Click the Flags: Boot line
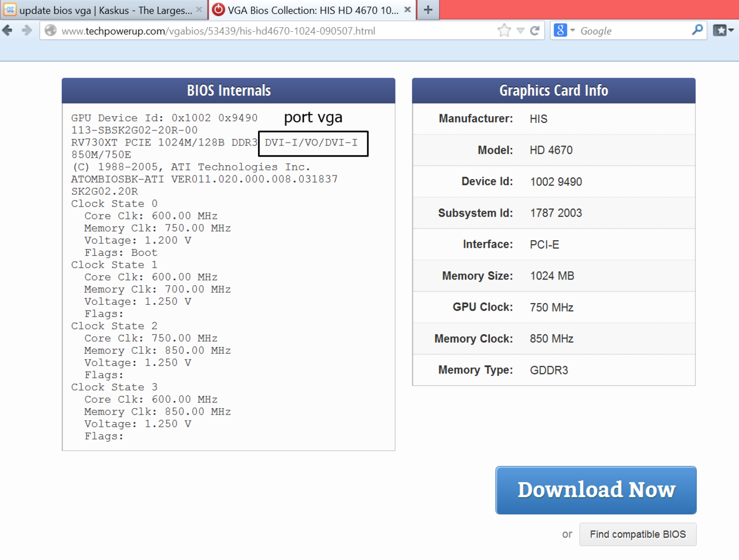The width and height of the screenshot is (739, 560). pos(121,253)
